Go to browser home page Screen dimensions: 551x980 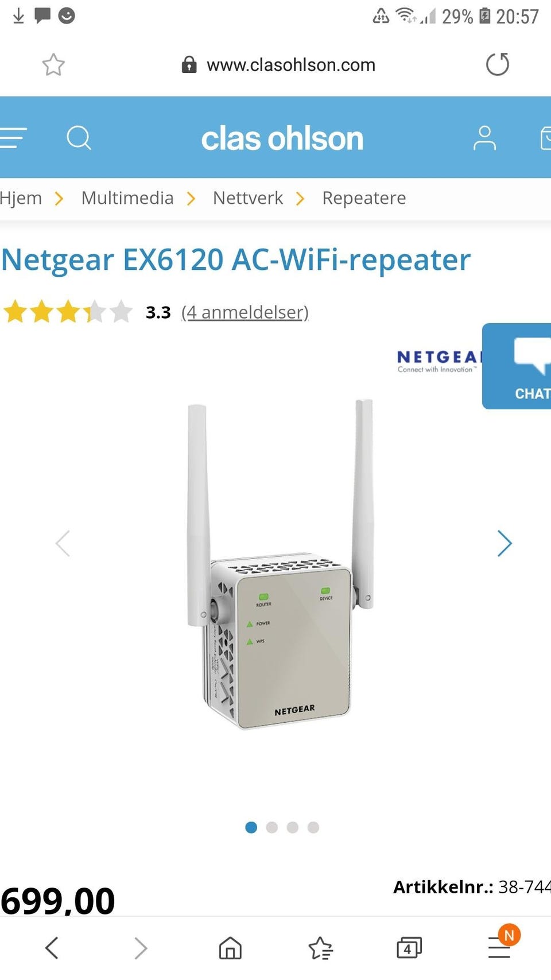pos(230,948)
